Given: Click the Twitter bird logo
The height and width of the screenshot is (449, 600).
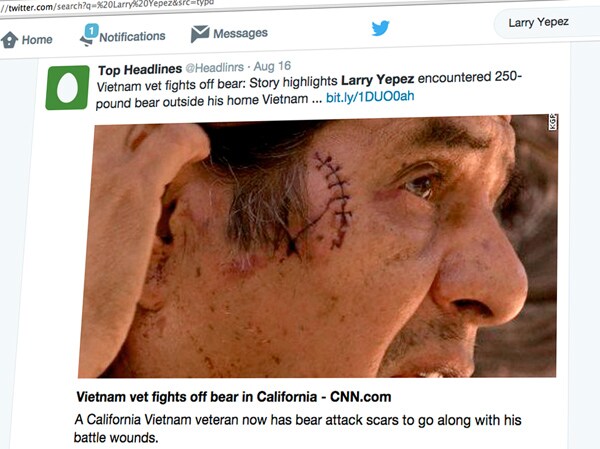Looking at the screenshot, I should point(380,28).
